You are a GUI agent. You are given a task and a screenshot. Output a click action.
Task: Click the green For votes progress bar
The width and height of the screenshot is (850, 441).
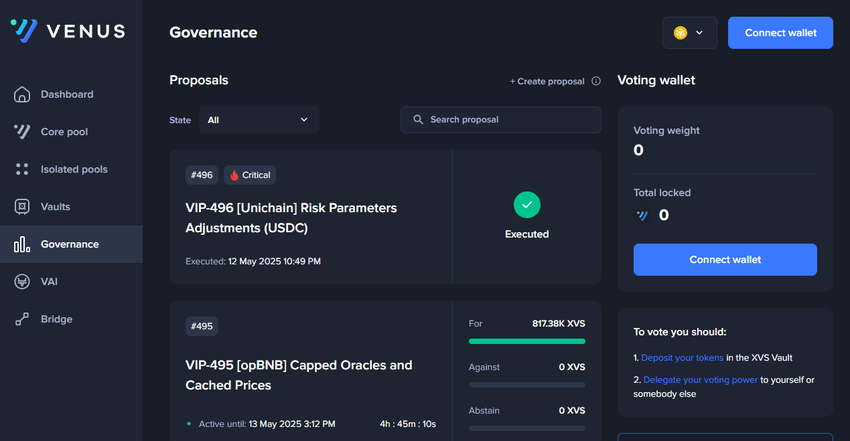(x=527, y=341)
